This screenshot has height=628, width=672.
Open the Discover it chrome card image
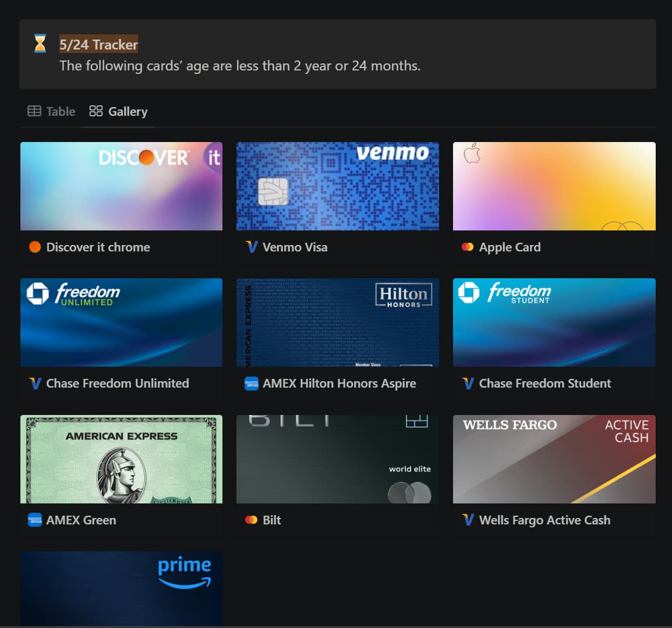[121, 186]
